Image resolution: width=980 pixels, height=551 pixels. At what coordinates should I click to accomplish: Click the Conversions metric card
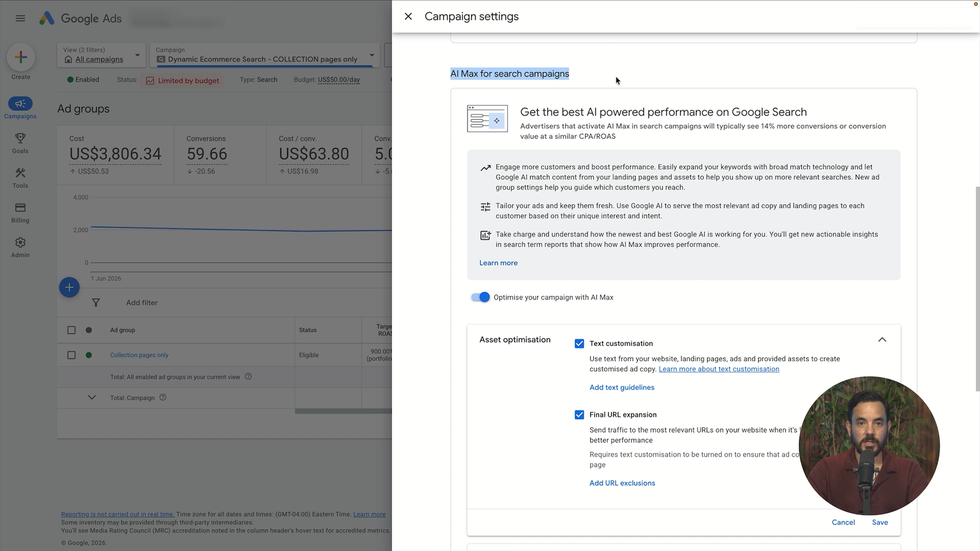click(x=220, y=155)
